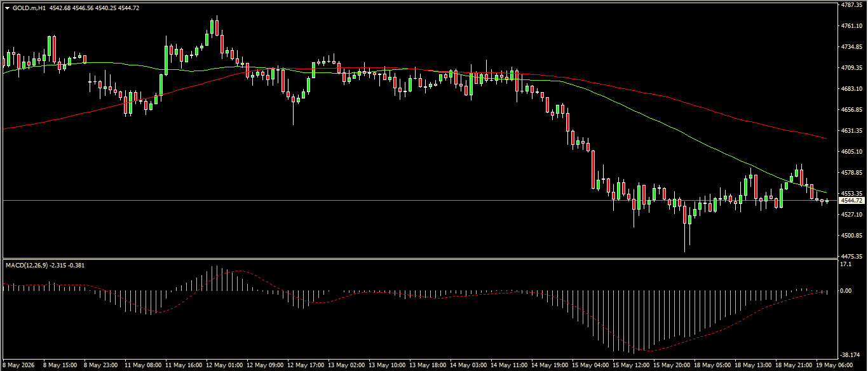
Task: Click the 13 May 18:00 time label
Action: [428, 366]
